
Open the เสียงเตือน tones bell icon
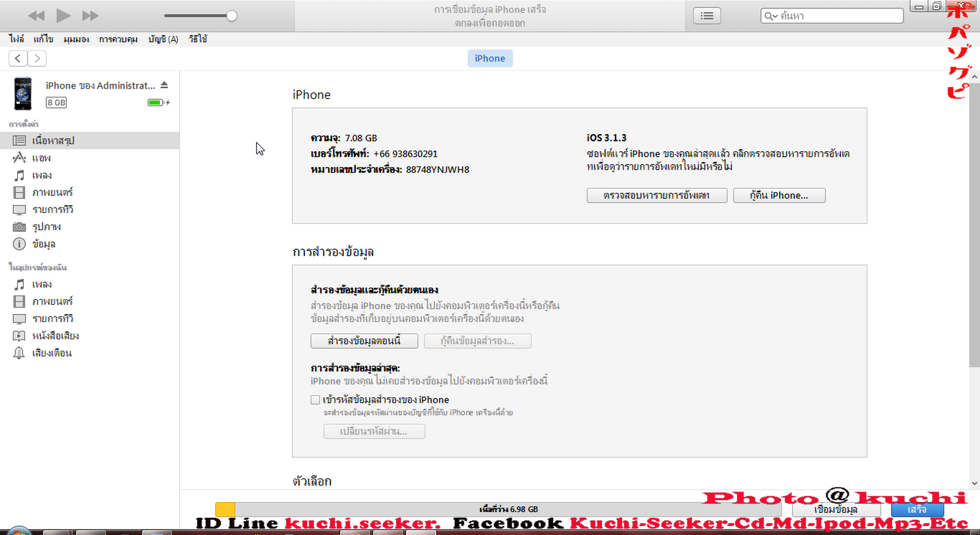[x=20, y=353]
